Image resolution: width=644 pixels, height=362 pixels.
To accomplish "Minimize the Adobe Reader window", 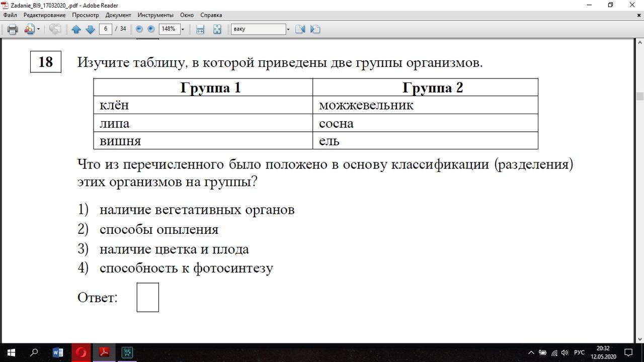I will 589,5.
